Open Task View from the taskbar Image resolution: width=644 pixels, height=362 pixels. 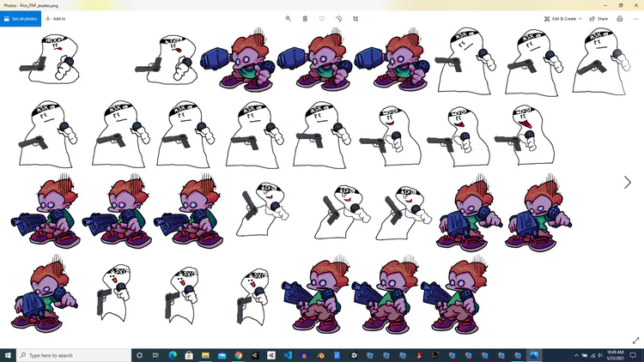[155, 355]
